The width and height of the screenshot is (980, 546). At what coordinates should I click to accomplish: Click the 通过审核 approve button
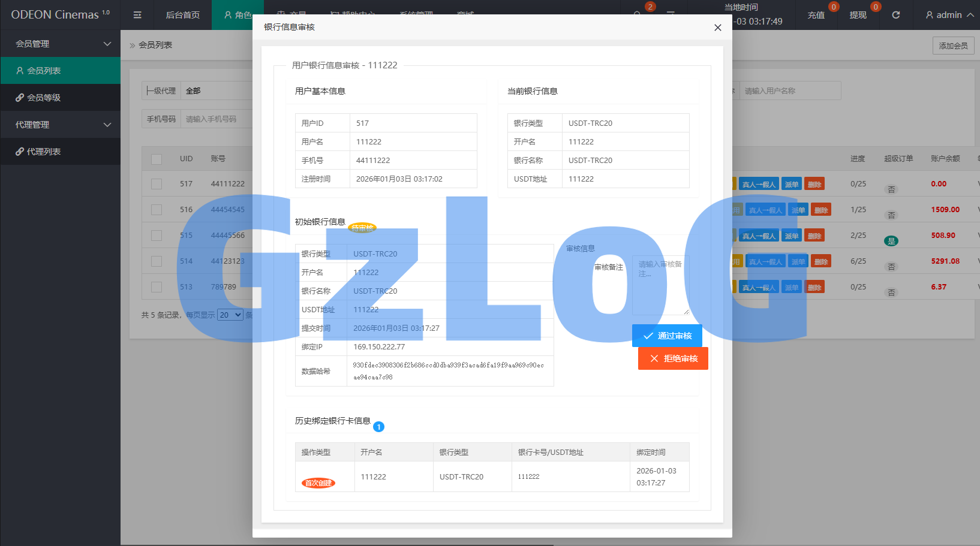click(667, 336)
